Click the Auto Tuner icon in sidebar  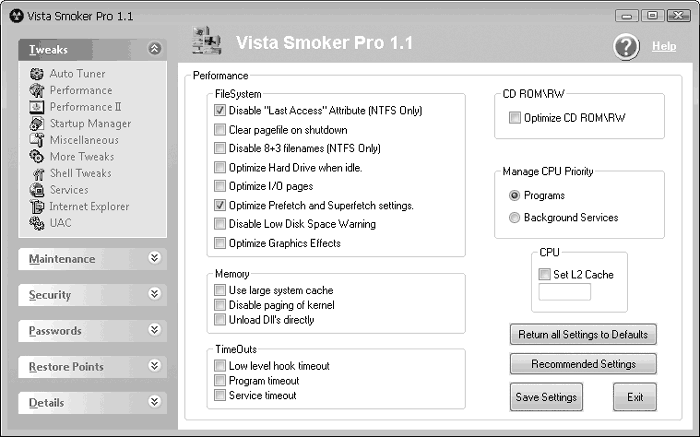coord(37,74)
